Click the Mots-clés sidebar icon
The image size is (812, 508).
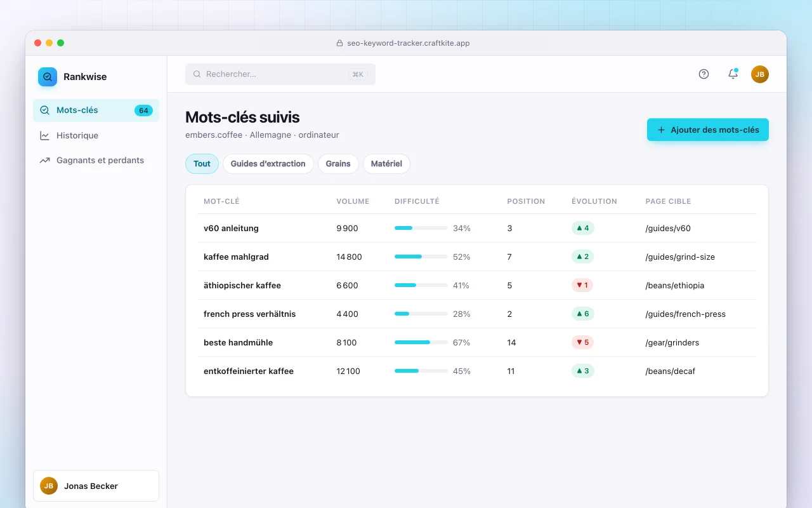(44, 110)
